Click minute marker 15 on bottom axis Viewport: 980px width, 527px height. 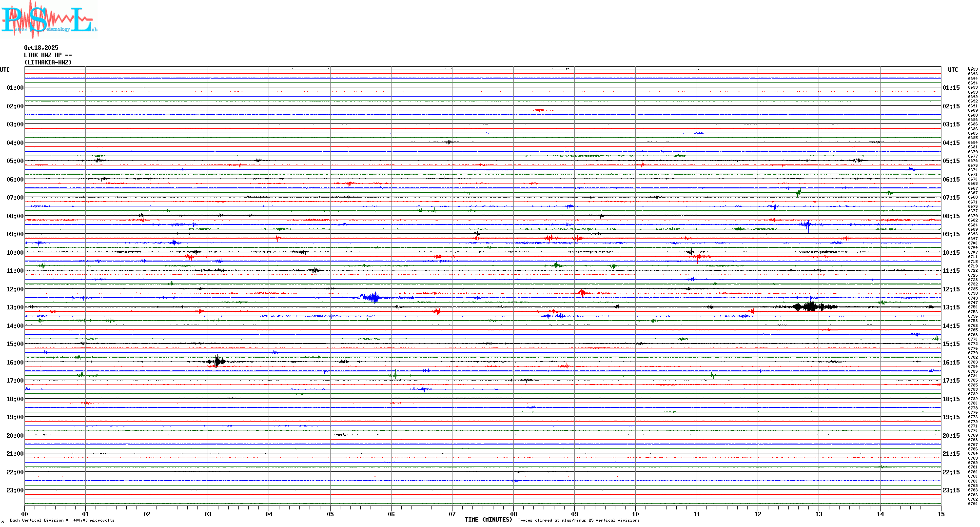pos(941,514)
